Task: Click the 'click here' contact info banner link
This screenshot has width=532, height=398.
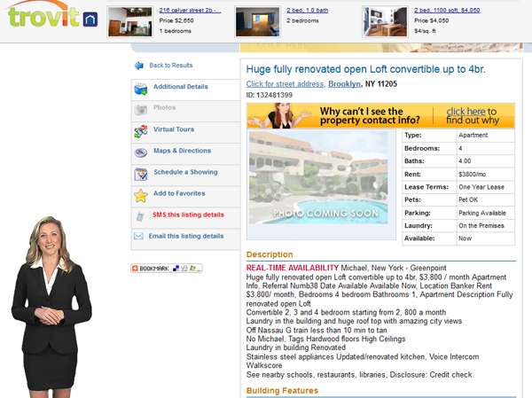Action: (465, 112)
